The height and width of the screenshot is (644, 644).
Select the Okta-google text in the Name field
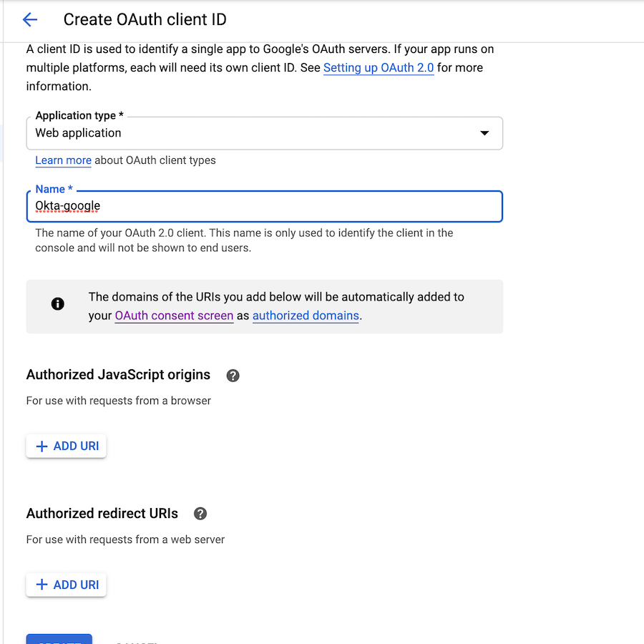[x=67, y=205]
